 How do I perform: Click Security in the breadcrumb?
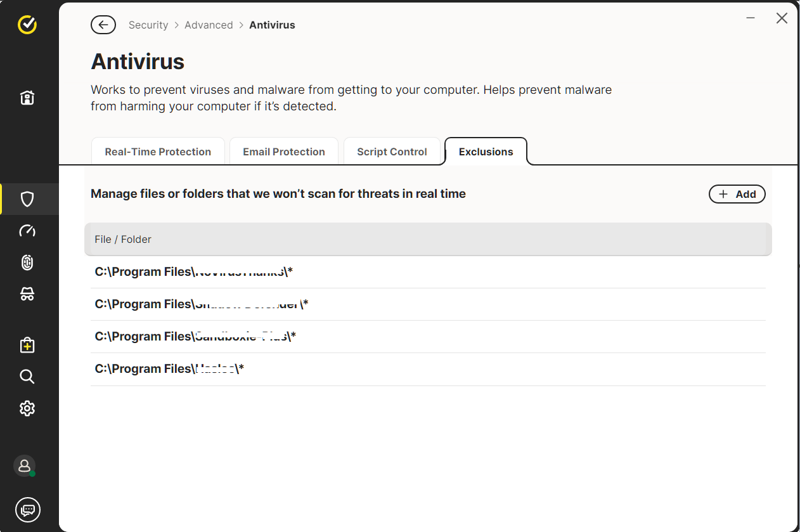click(x=148, y=25)
